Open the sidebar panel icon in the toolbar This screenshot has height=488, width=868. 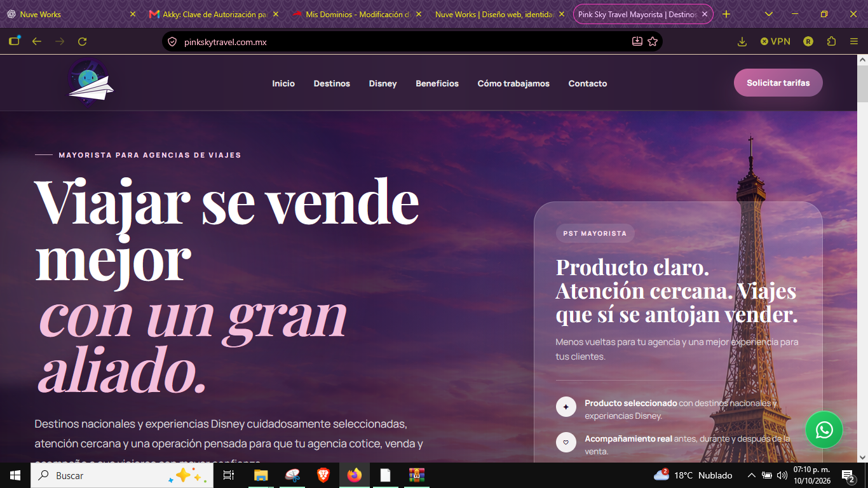14,41
